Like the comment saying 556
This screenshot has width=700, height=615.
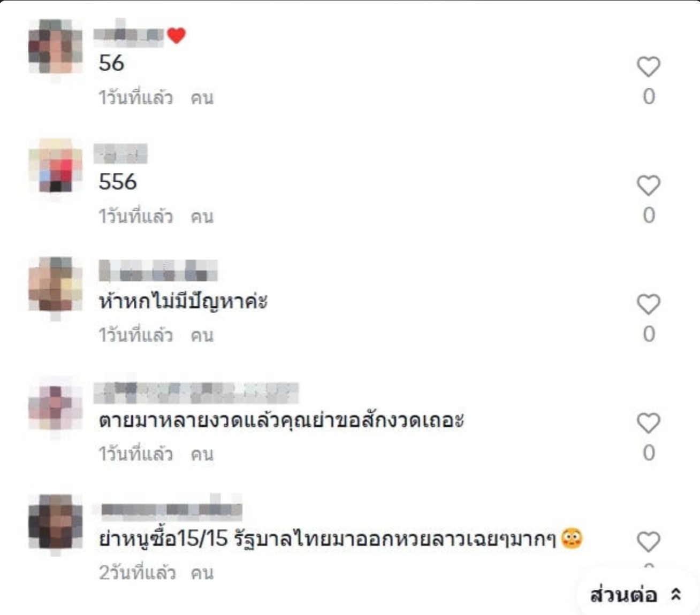(648, 186)
